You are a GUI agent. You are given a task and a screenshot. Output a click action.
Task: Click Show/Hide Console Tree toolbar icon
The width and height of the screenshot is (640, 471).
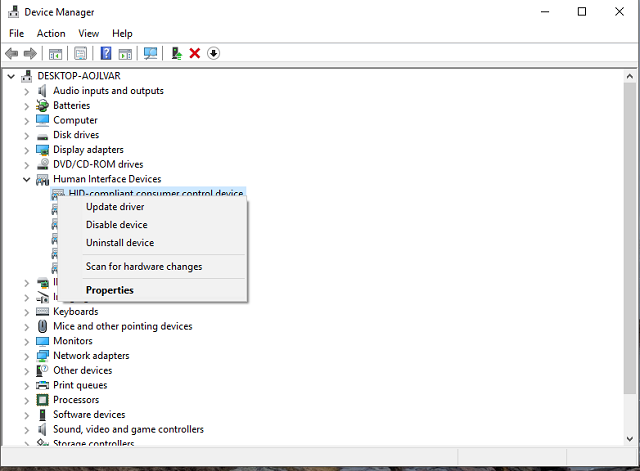click(56, 53)
